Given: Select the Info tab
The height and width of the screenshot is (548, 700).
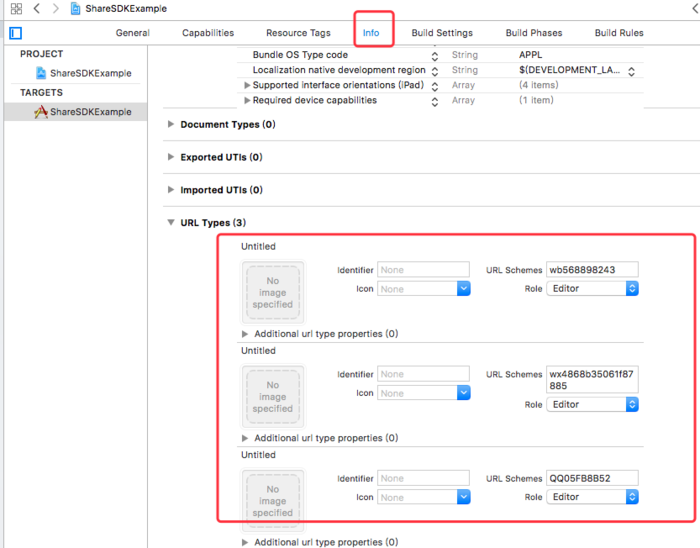Looking at the screenshot, I should click(x=371, y=33).
